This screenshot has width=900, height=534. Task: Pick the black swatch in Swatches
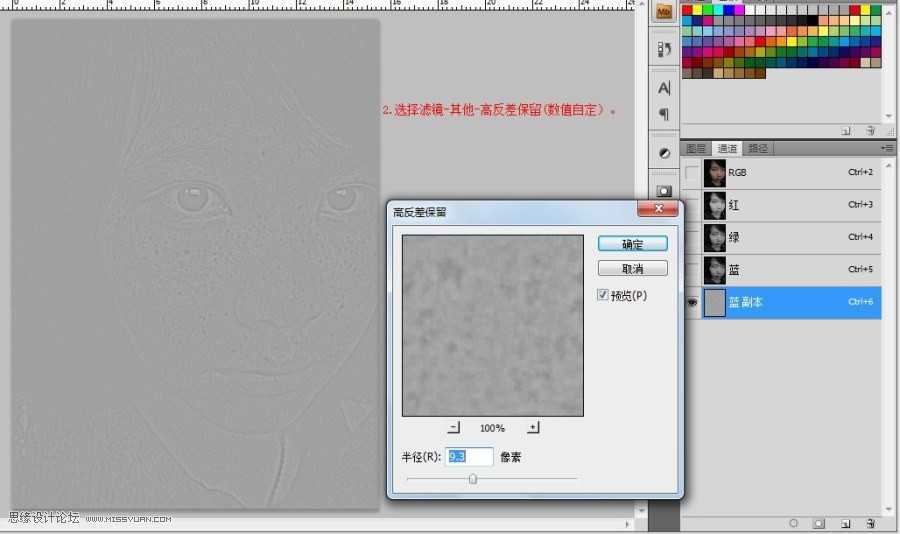click(812, 20)
